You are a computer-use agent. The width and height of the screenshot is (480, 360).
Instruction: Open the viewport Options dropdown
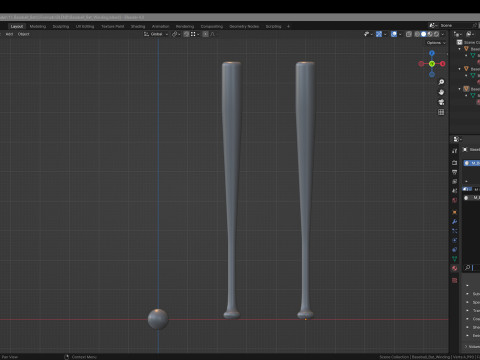(x=436, y=43)
